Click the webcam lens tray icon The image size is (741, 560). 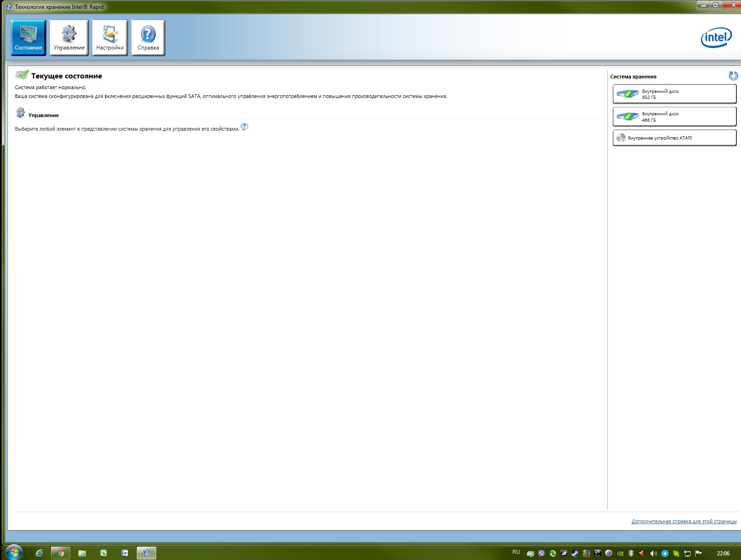pos(608,553)
